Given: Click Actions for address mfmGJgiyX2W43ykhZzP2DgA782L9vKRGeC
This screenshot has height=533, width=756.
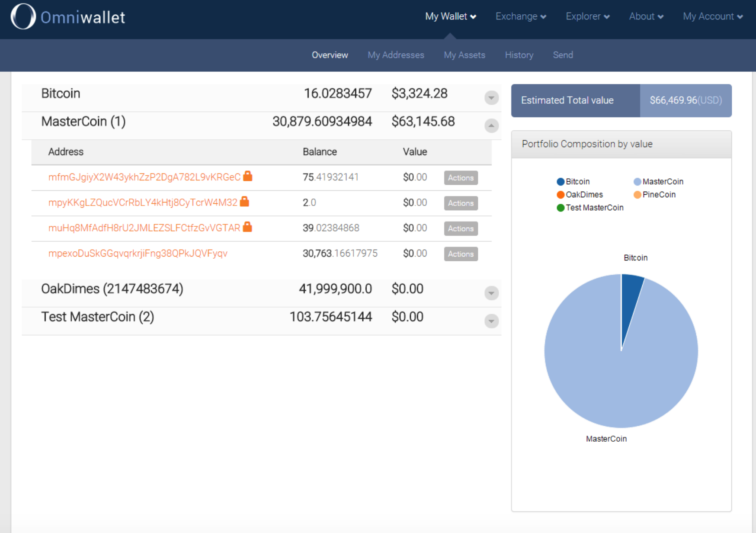Looking at the screenshot, I should click(x=461, y=178).
